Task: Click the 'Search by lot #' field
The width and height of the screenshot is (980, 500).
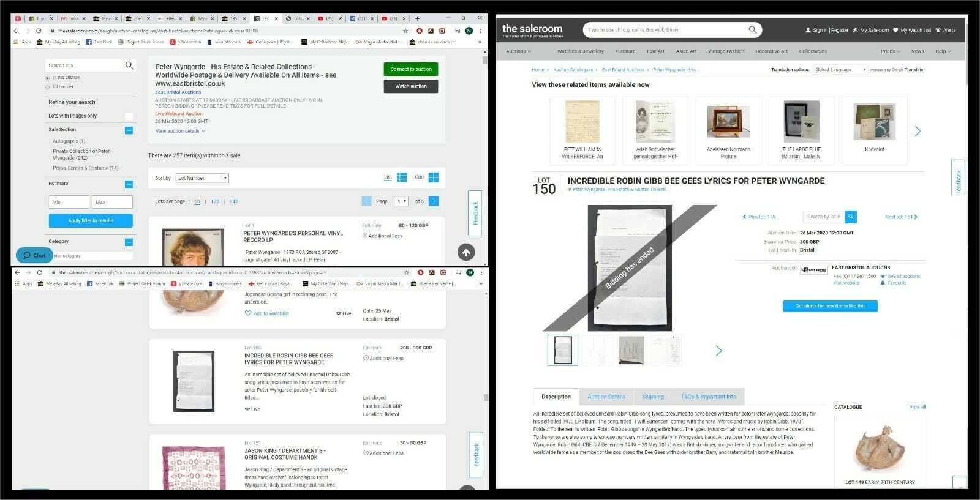Action: (x=824, y=217)
